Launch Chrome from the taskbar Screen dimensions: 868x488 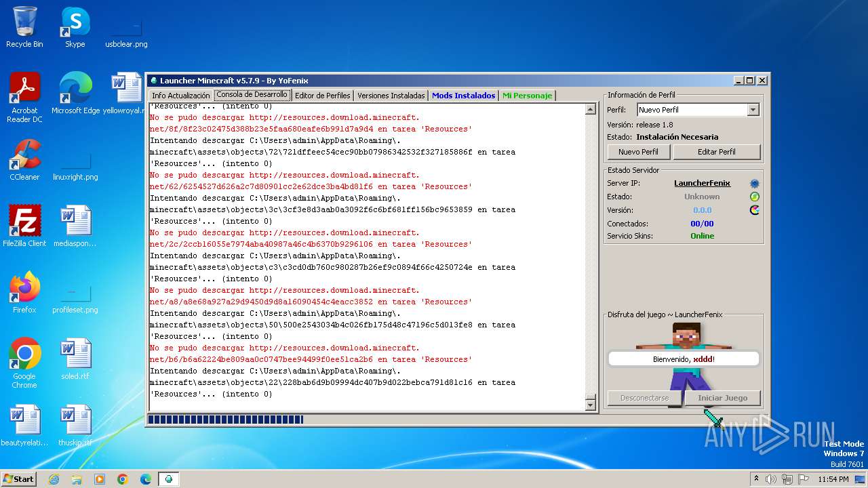[123, 479]
